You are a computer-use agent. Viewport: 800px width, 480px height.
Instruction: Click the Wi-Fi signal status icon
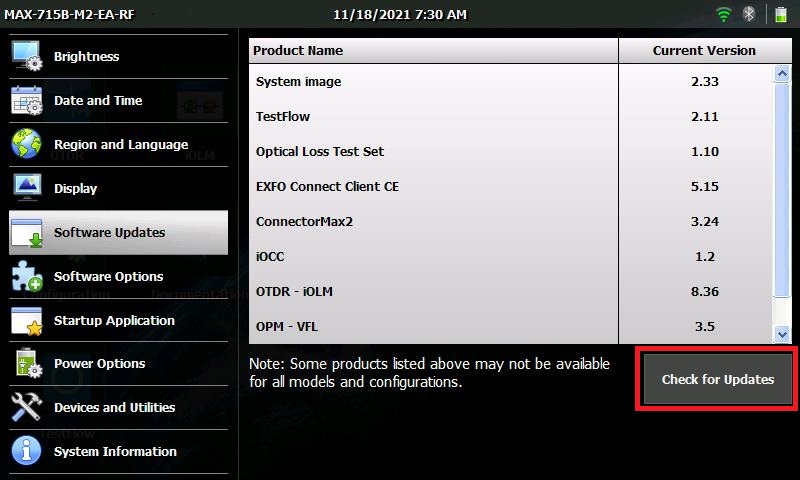pos(723,14)
